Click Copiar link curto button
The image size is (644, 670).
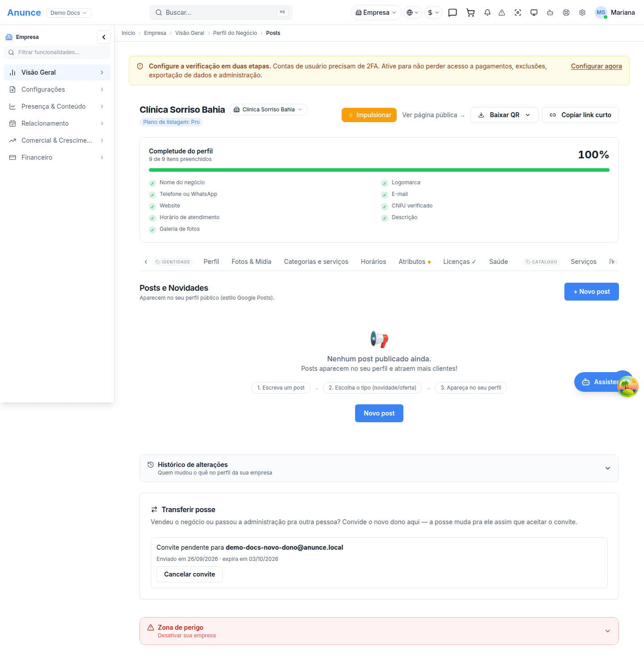tap(580, 115)
